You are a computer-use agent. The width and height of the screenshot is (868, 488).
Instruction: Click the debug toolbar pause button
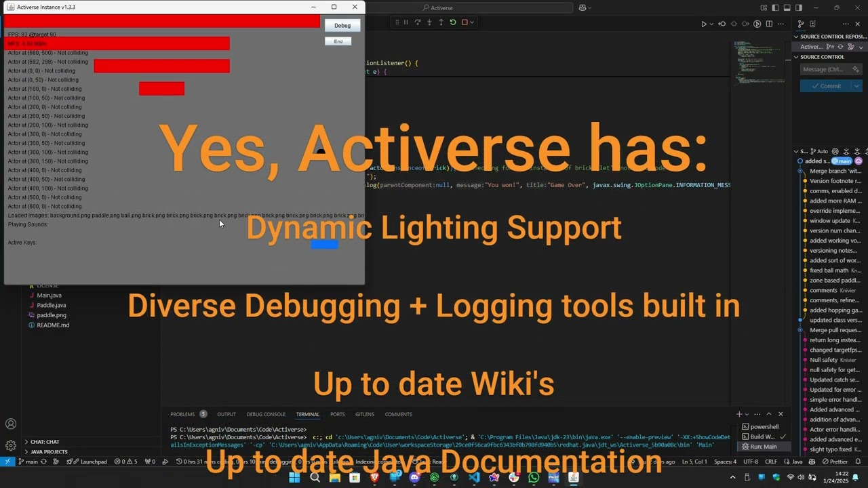click(406, 22)
